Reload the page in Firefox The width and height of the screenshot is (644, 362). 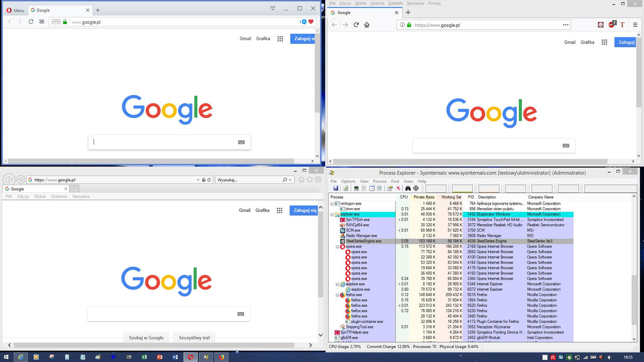[356, 25]
